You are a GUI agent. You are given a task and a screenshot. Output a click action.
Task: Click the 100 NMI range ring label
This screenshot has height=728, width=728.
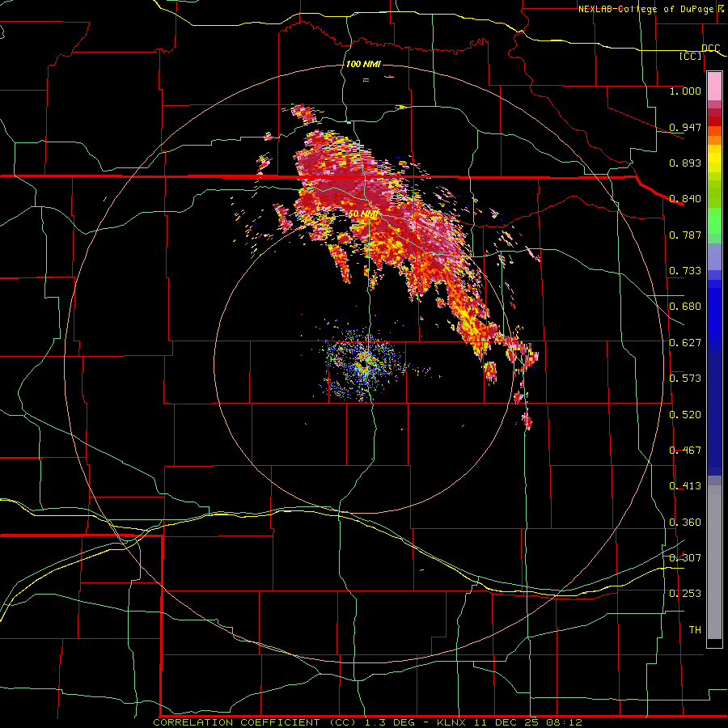coord(363,64)
